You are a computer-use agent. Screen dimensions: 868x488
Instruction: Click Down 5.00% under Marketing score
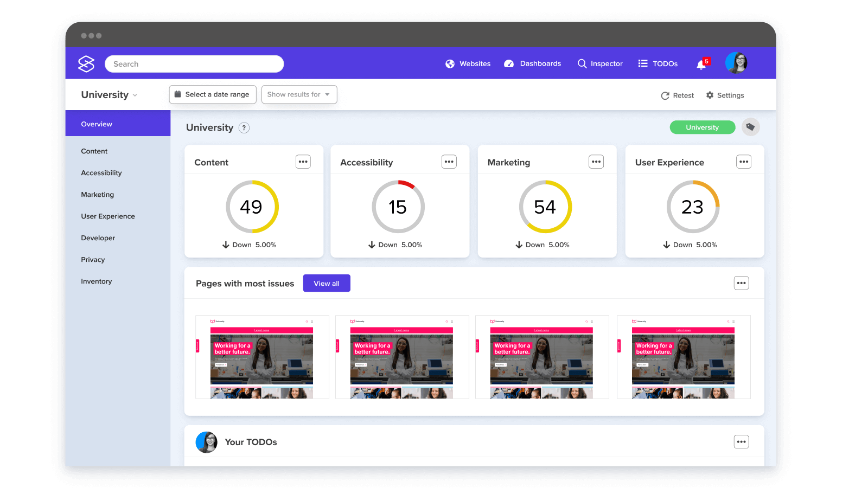click(542, 245)
